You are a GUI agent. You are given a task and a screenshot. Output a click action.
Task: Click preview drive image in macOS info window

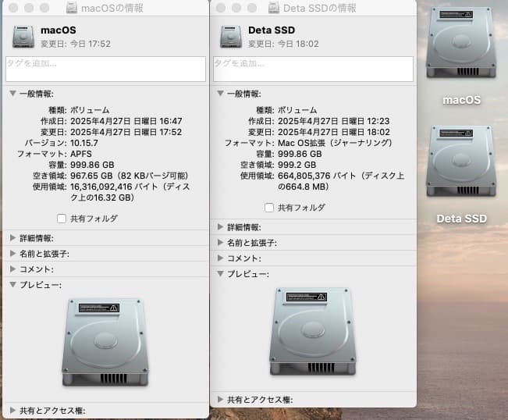click(105, 343)
